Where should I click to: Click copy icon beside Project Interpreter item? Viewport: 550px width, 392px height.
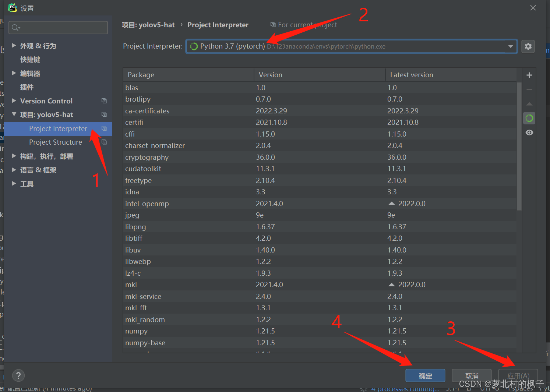pyautogui.click(x=104, y=128)
